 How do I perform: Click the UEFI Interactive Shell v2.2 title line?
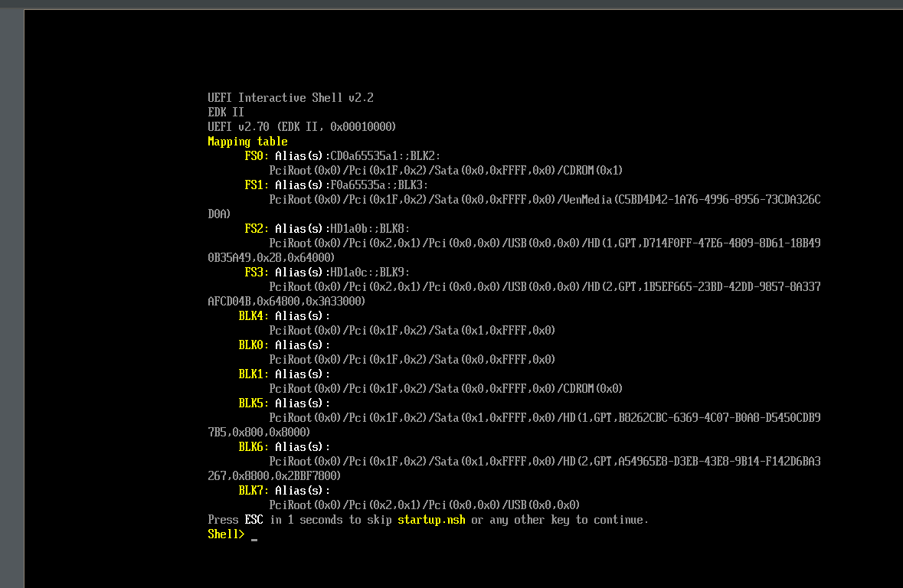click(290, 98)
